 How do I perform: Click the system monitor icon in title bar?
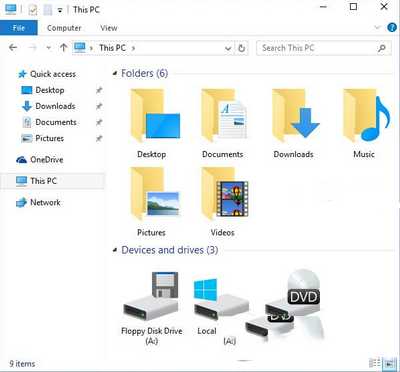[x=11, y=9]
